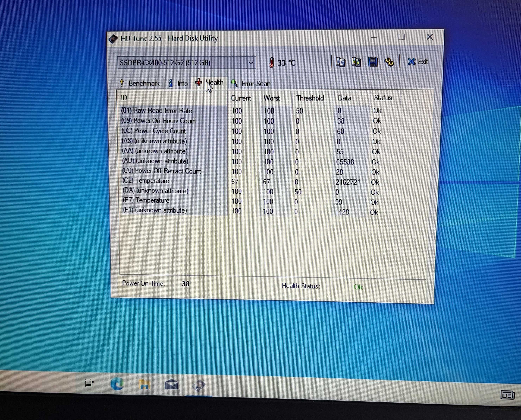The image size is (521, 420).
Task: Click the HD Tune title bar app icon
Action: 113,39
